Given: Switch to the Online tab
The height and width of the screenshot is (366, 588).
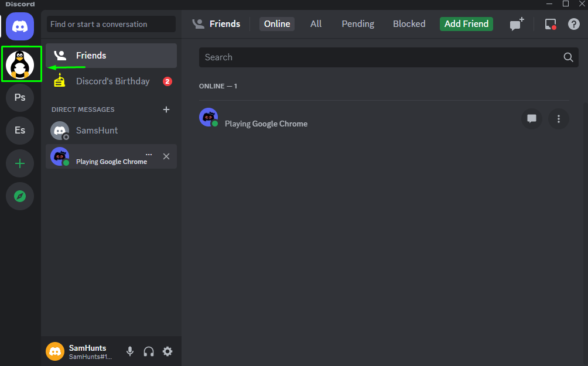Looking at the screenshot, I should tap(277, 24).
